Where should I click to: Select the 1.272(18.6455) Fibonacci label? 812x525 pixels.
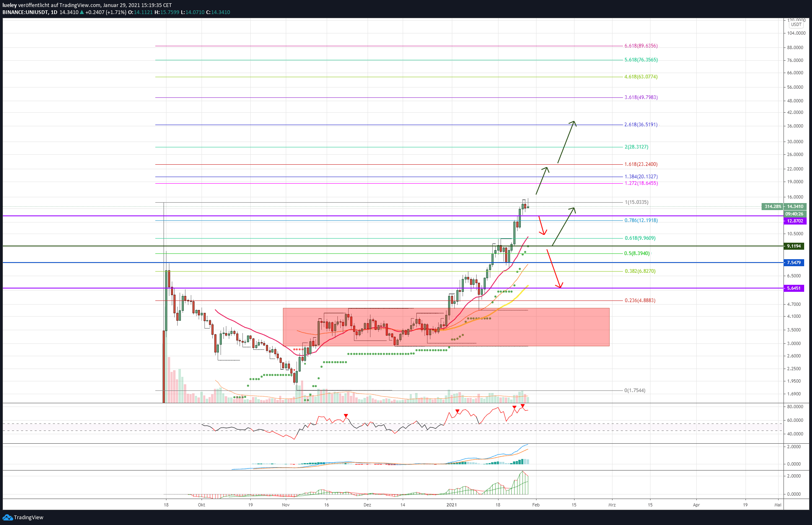click(x=641, y=183)
